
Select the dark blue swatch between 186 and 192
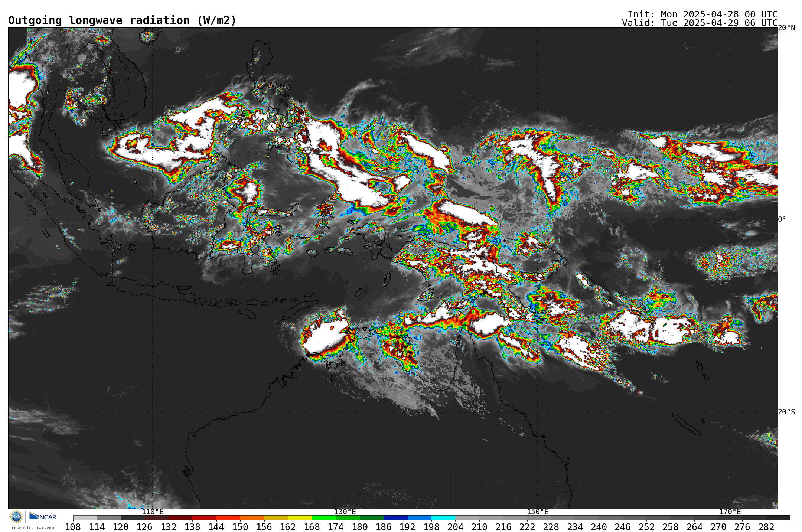click(395, 518)
